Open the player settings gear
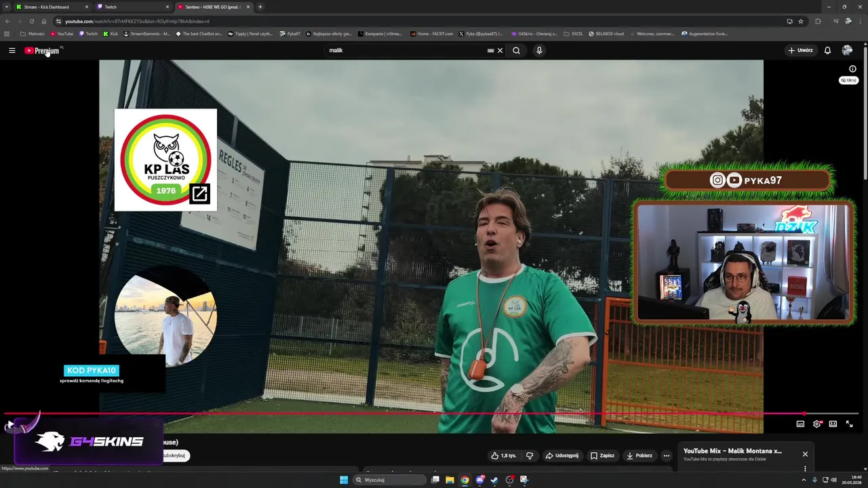Viewport: 868px width, 488px height. [816, 424]
